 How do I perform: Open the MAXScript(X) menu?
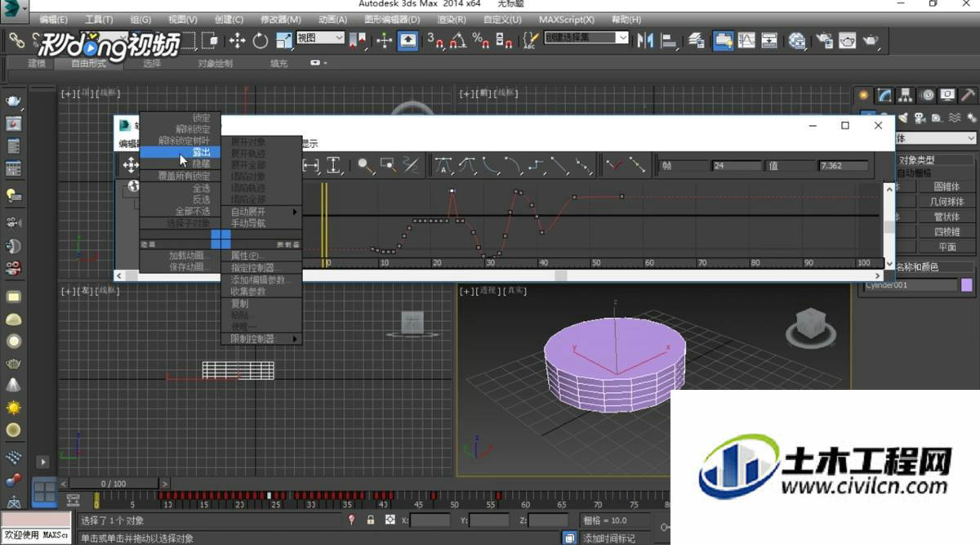coord(567,19)
